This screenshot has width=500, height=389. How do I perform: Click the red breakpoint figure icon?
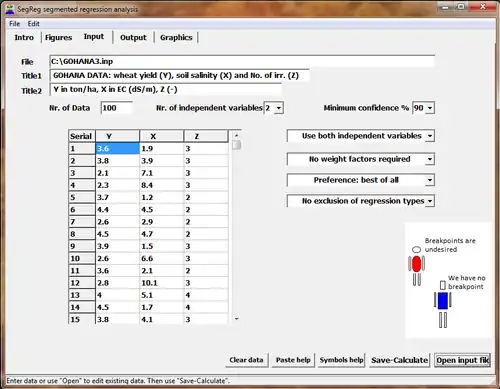click(416, 270)
